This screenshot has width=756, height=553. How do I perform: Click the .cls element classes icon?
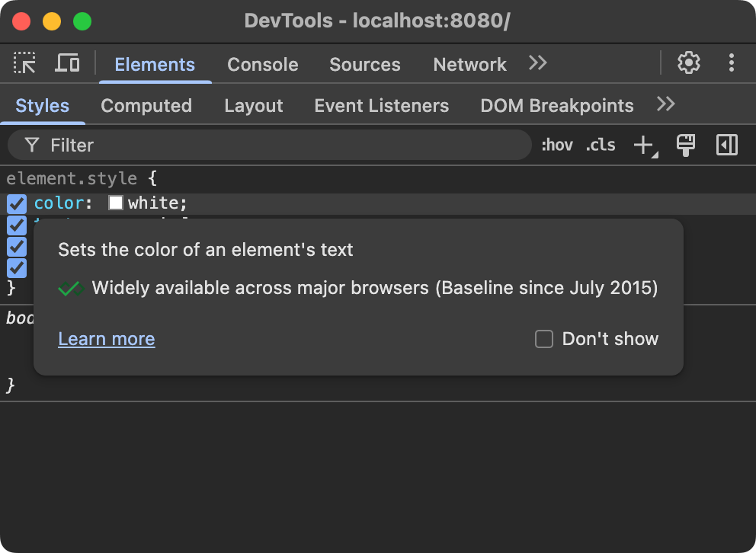[x=600, y=145]
